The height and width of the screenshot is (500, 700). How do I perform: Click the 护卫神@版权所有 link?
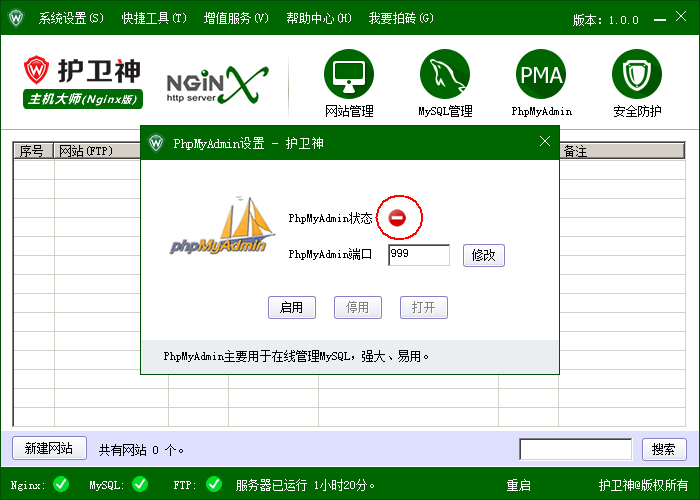pos(643,485)
